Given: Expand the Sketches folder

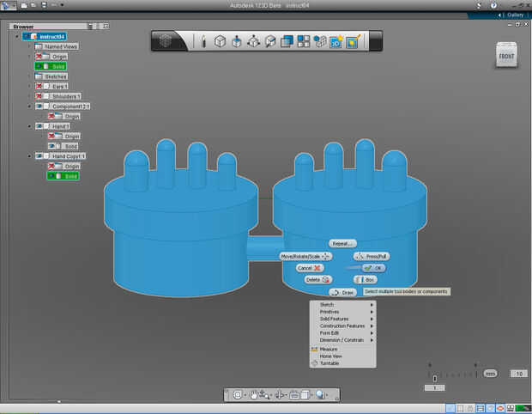Looking at the screenshot, I should tap(29, 76).
